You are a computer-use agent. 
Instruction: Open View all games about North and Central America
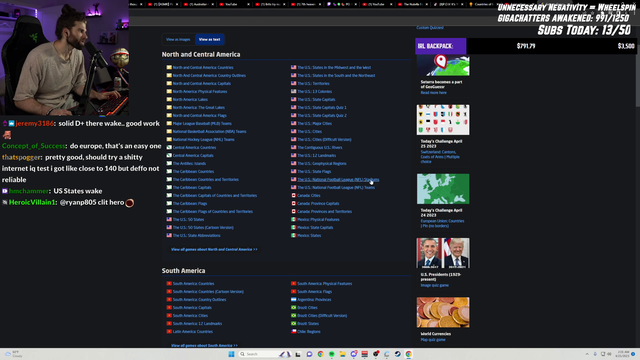214,249
